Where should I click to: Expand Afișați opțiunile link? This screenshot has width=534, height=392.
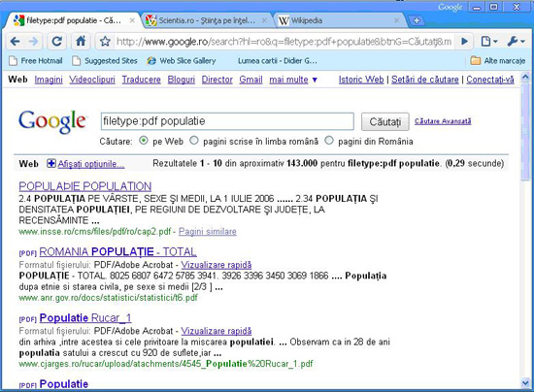(x=91, y=164)
